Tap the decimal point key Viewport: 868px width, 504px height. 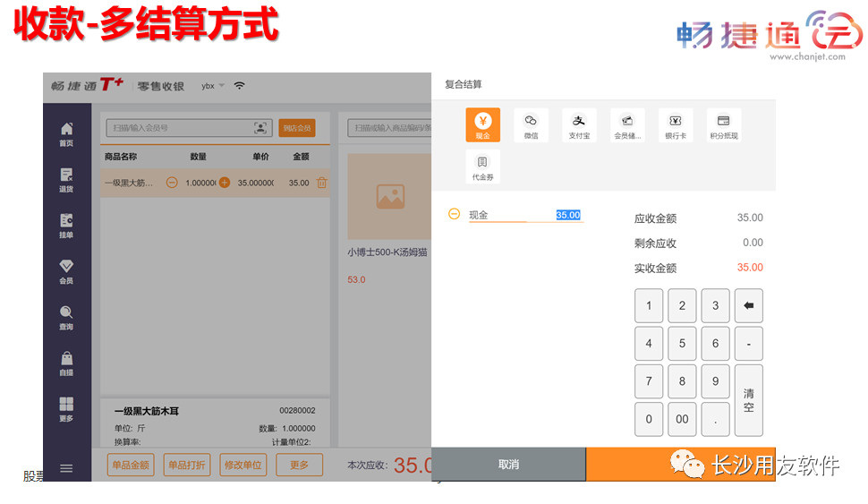pos(715,419)
